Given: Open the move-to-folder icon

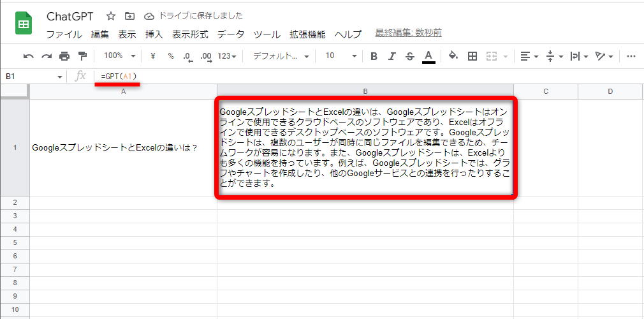Looking at the screenshot, I should [x=130, y=17].
